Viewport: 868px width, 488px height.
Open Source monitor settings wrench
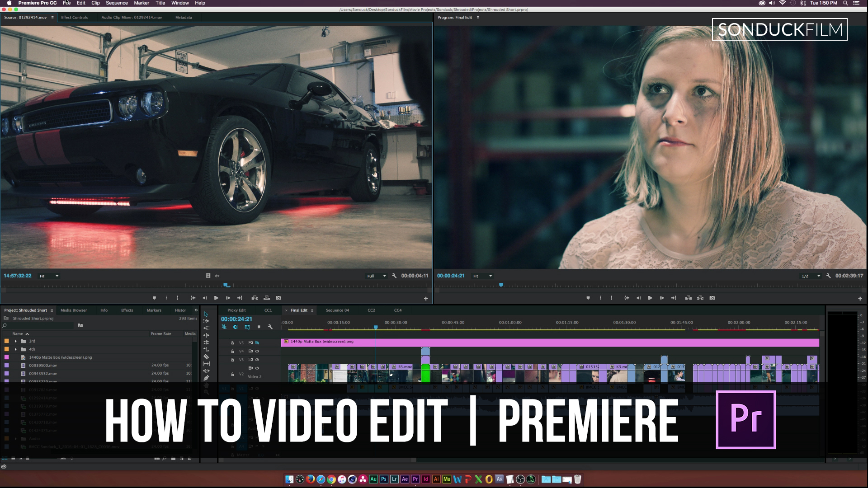point(394,276)
